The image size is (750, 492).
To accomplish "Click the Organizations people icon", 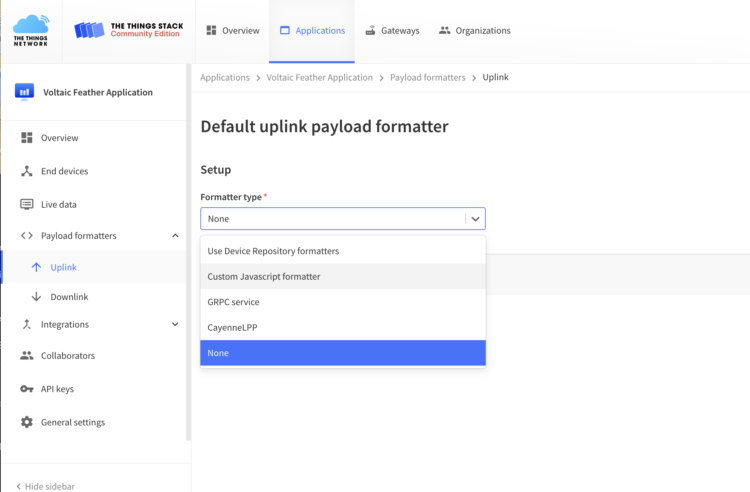I will (445, 30).
